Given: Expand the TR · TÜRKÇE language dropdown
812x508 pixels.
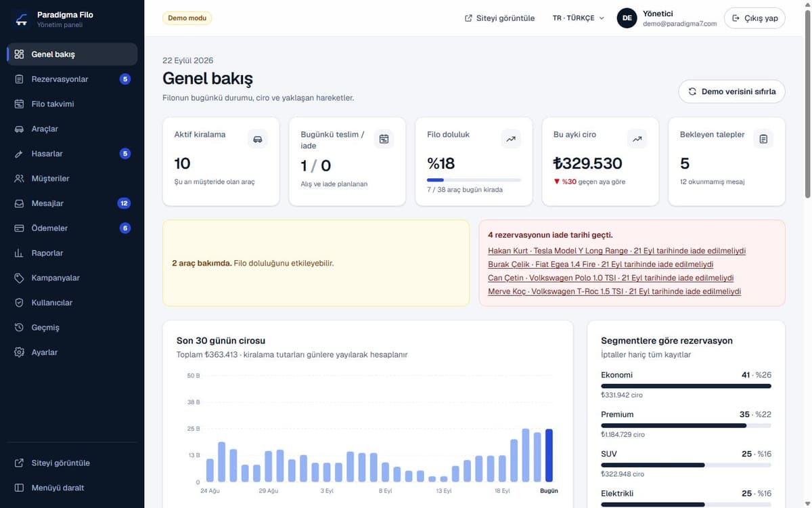Looking at the screenshot, I should pyautogui.click(x=578, y=18).
